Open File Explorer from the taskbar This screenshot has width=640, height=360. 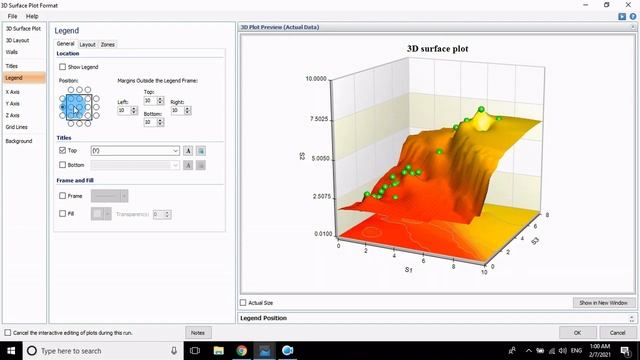pos(219,351)
